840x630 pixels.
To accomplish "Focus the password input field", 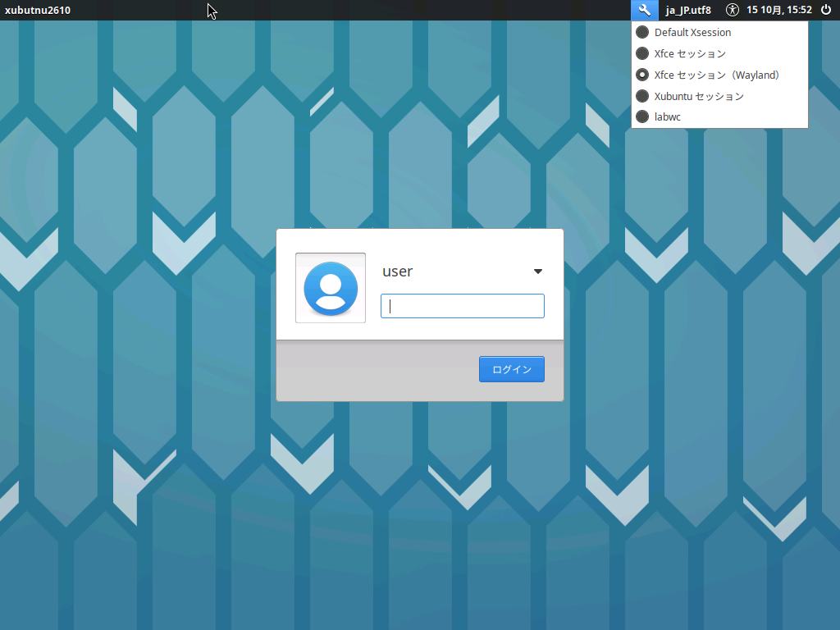I will 463,306.
